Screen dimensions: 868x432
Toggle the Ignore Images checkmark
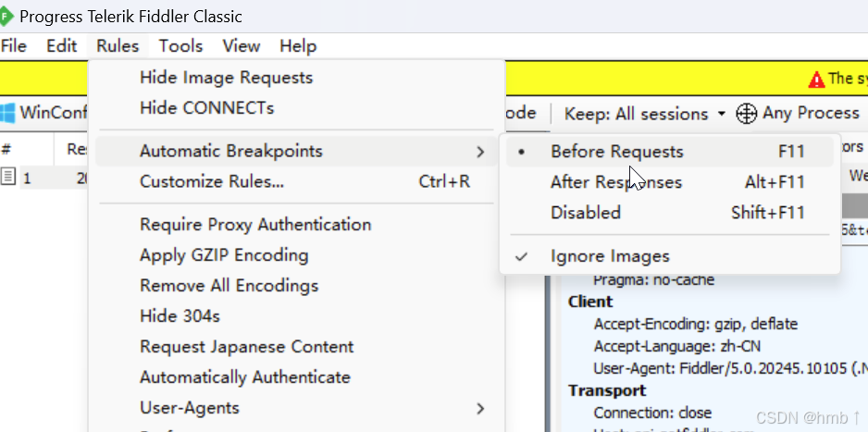[521, 256]
